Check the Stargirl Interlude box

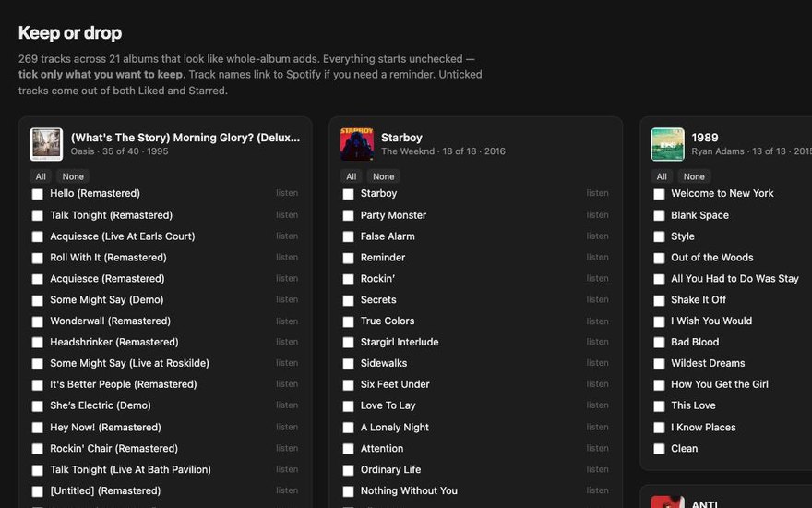tap(348, 343)
